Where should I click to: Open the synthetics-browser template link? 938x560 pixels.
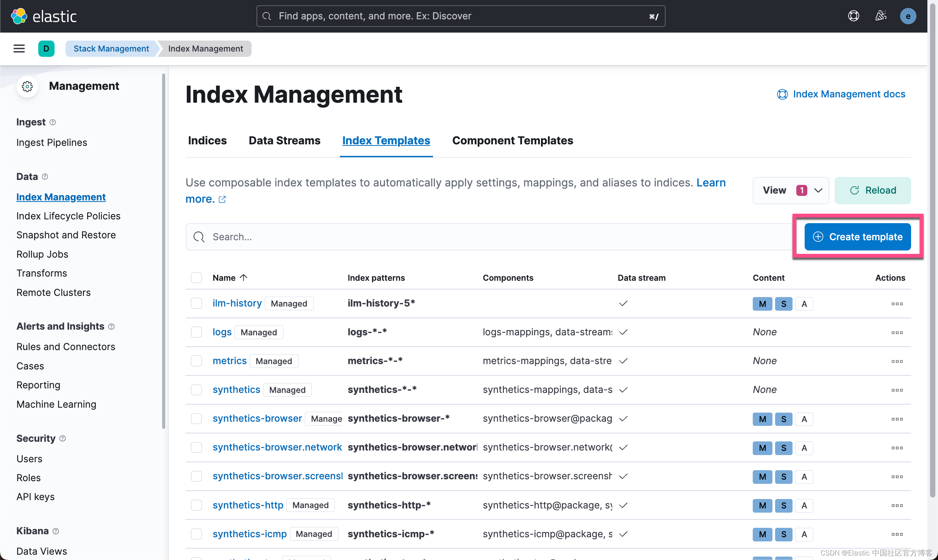257,418
